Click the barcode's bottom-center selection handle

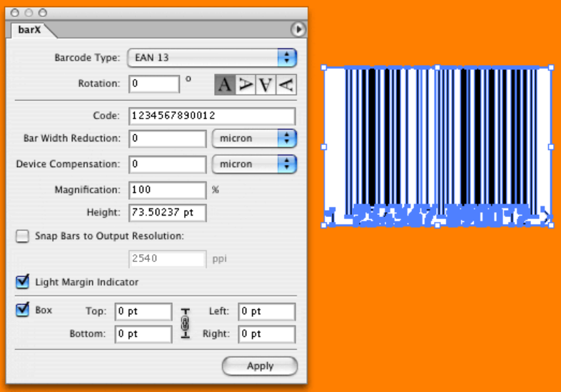point(438,225)
